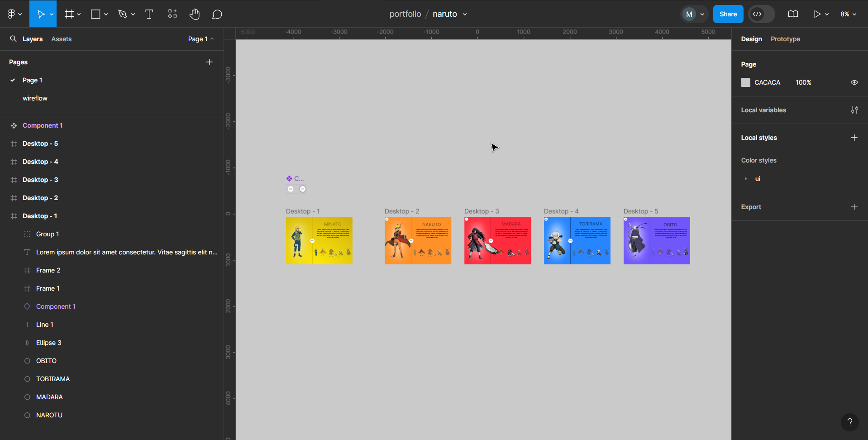The width and height of the screenshot is (868, 440).
Task: Select the Frame tool
Action: click(x=69, y=14)
